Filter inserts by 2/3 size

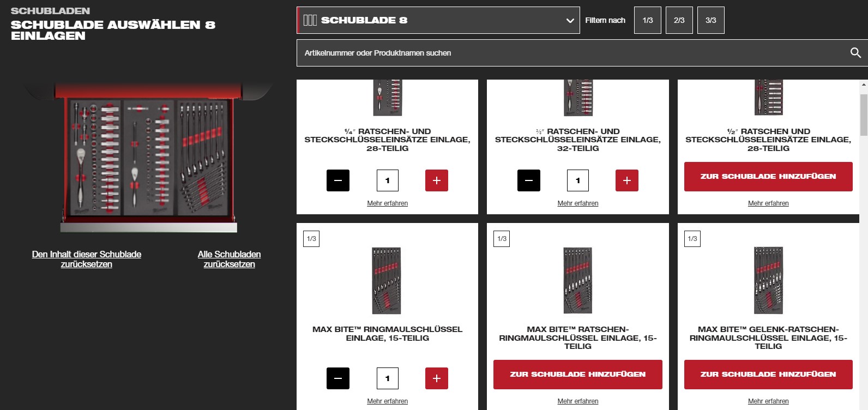(679, 20)
